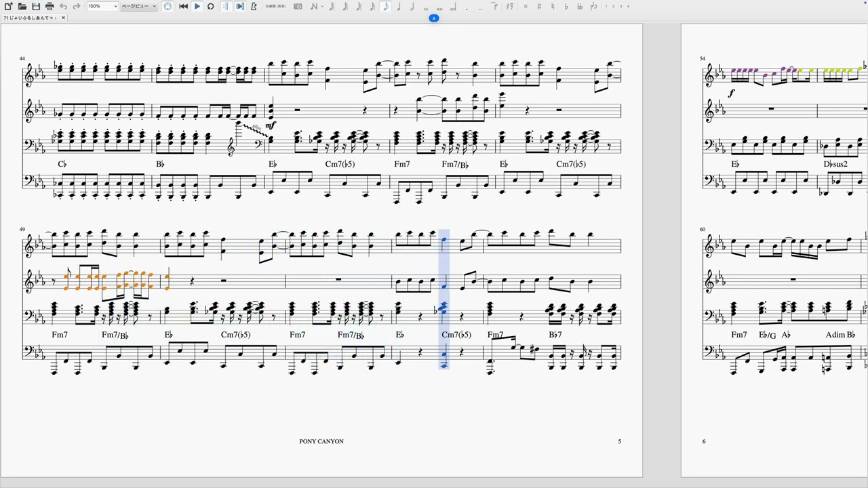Switch to voice 1
868x488 pixels.
[607, 6]
